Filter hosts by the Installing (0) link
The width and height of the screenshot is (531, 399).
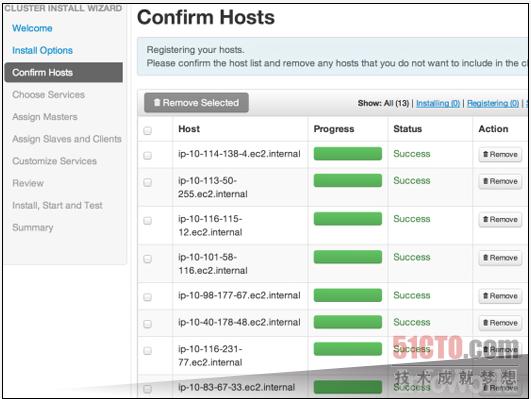coord(438,103)
